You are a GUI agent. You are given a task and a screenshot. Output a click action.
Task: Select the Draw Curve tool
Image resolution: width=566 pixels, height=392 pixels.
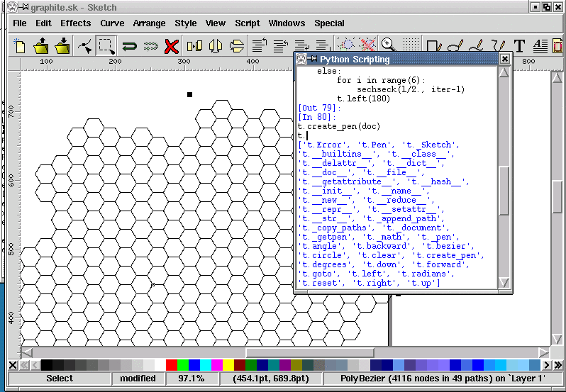tap(477, 46)
